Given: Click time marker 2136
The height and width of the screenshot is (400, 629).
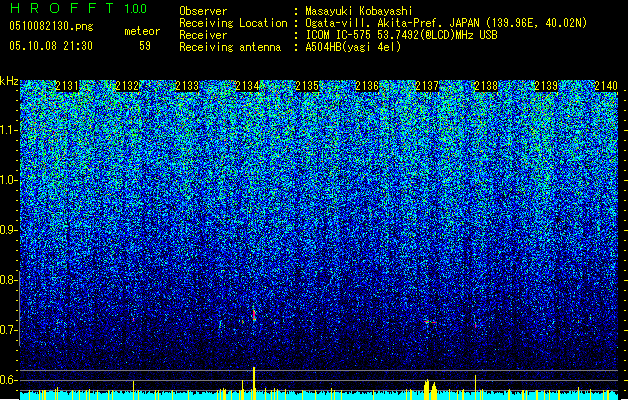Looking at the screenshot, I should [367, 86].
